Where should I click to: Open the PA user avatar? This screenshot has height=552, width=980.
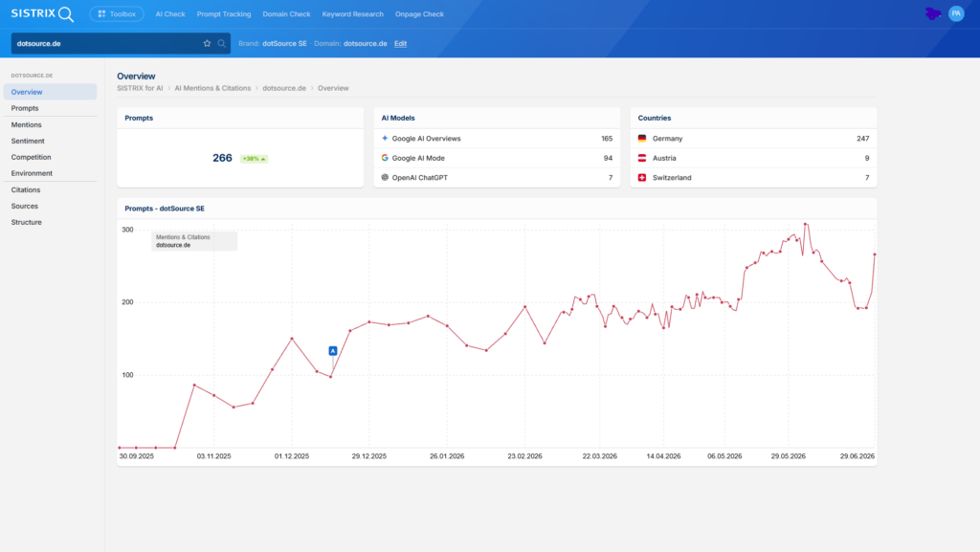pos(956,13)
